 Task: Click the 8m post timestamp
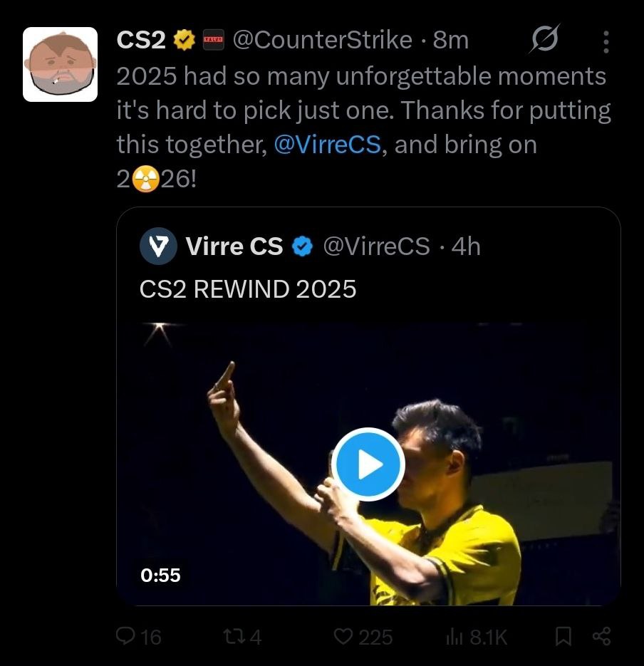pyautogui.click(x=451, y=41)
